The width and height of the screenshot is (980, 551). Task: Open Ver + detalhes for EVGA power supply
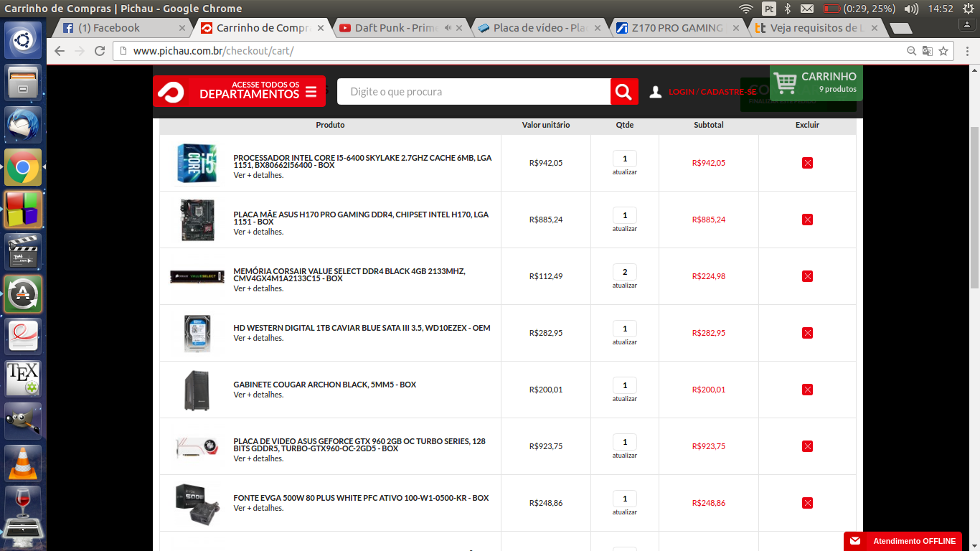click(258, 508)
